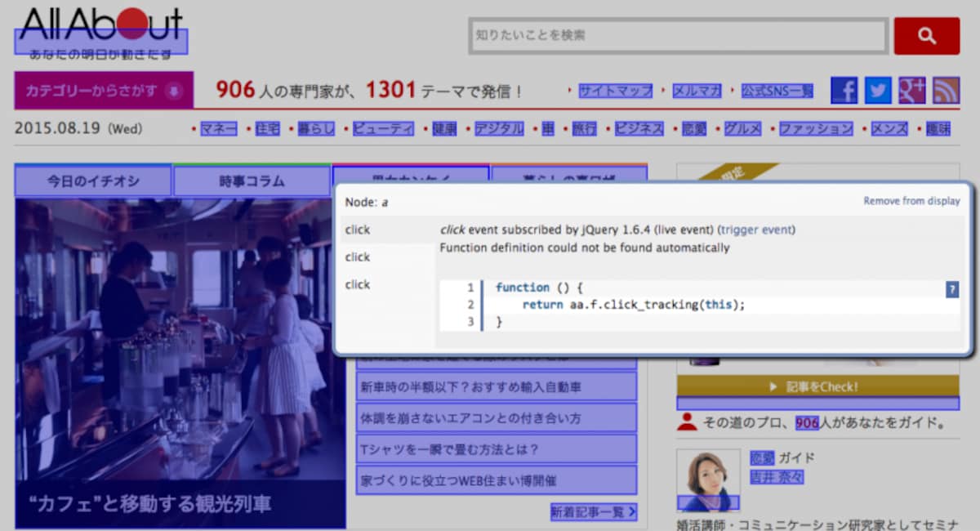Expand the カテゴリーからさがす dropdown
This screenshot has width=980, height=531.
pyautogui.click(x=104, y=91)
